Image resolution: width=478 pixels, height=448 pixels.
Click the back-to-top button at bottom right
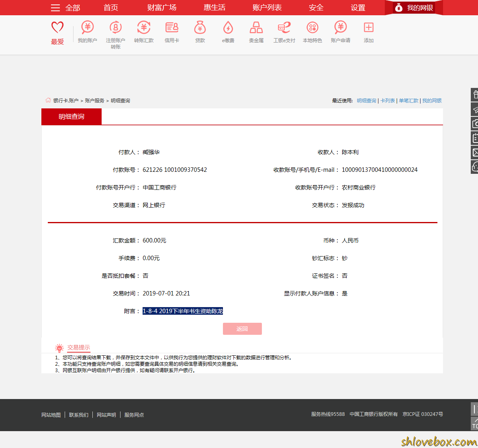[475, 424]
